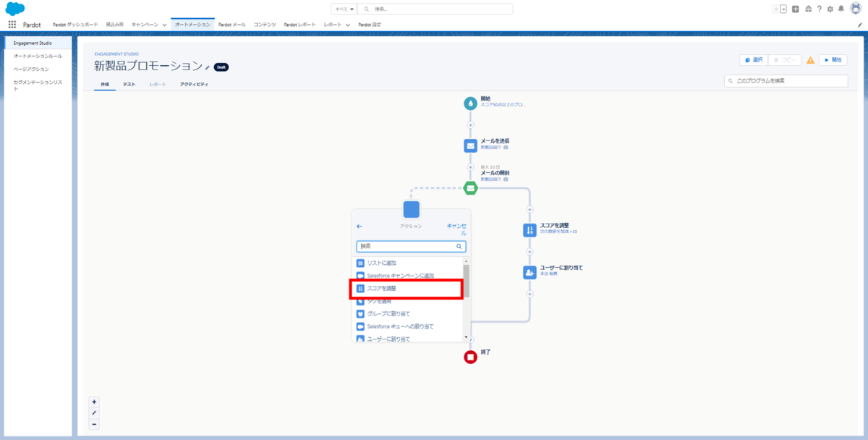Choose Salesforce キャンペーンに追加 action
Viewport: 868px width, 440px height.
tap(410, 276)
